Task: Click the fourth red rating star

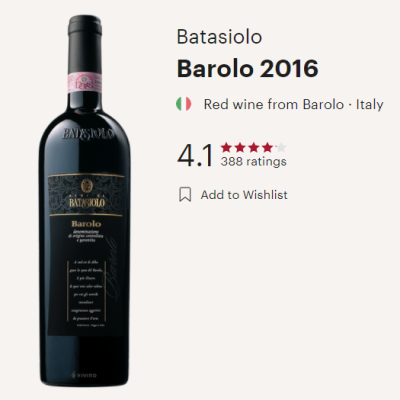Action: click(267, 147)
